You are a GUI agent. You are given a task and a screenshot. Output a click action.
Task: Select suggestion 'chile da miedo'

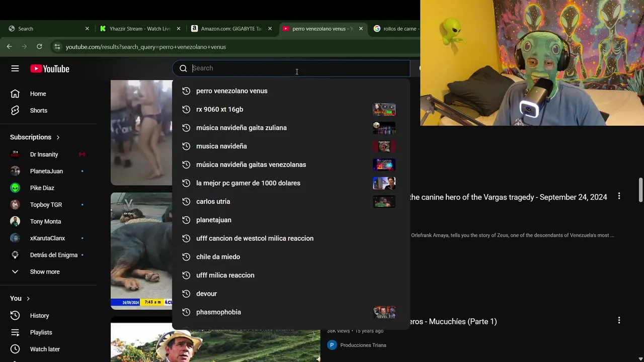291,257
